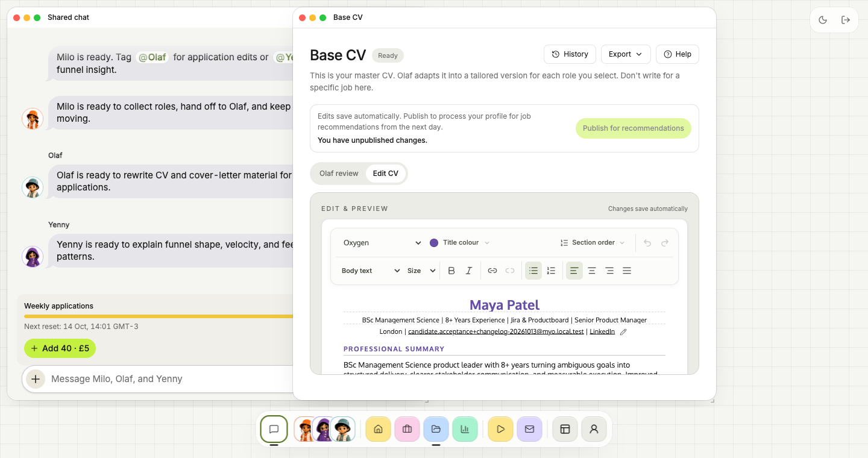868x458 pixels.
Task: Open the Size dropdown
Action: [421, 271]
